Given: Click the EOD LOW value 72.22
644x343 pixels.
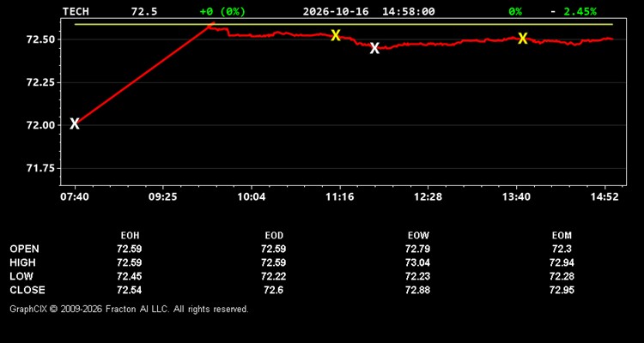Looking at the screenshot, I should (x=274, y=276).
